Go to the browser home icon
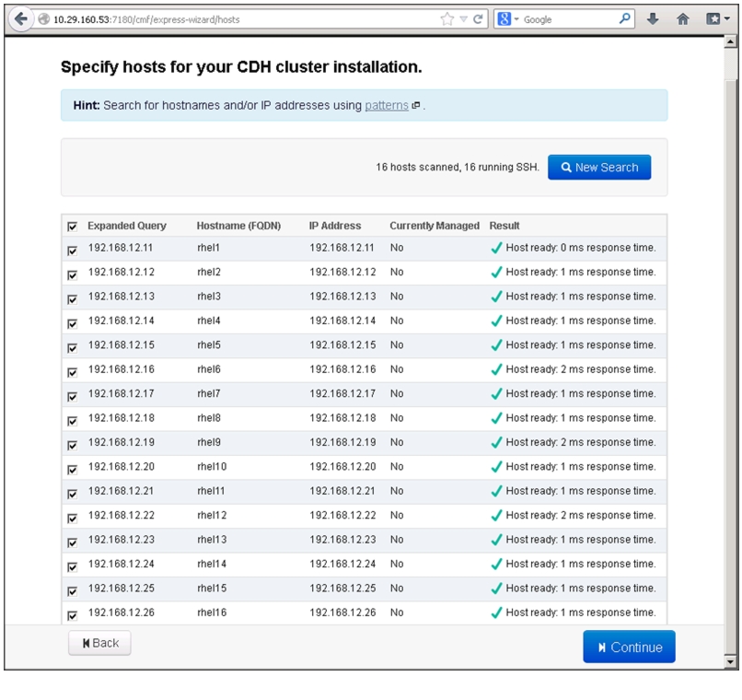The width and height of the screenshot is (742, 700). coord(682,19)
